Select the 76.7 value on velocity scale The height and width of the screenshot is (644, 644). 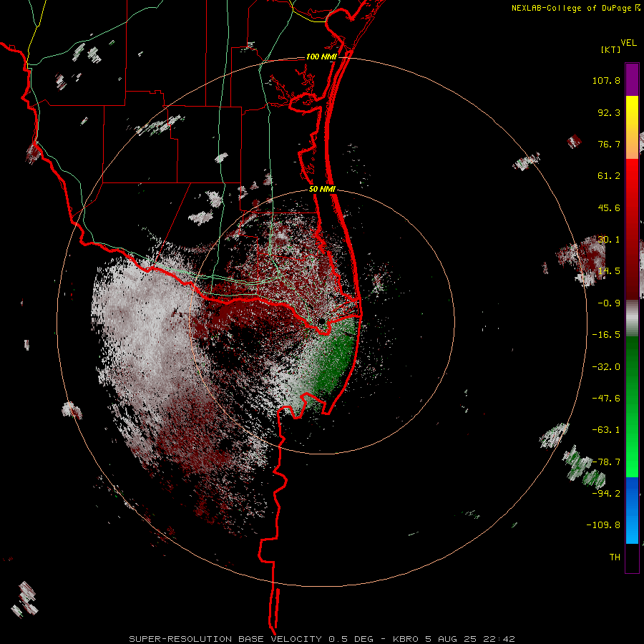tap(609, 144)
